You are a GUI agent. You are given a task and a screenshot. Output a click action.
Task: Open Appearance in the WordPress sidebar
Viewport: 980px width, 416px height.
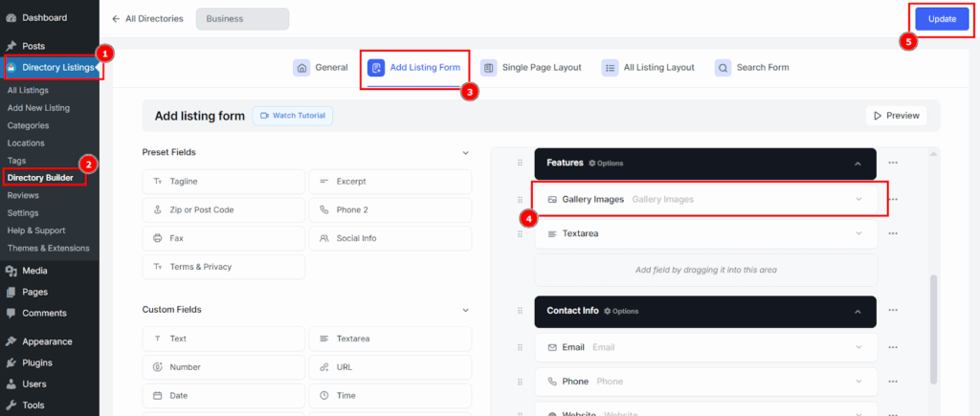click(x=47, y=341)
